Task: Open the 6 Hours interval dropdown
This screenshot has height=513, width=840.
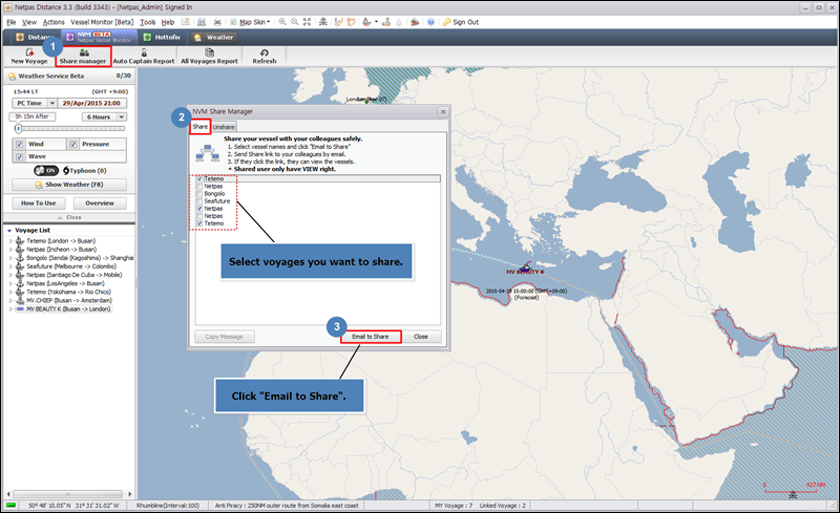Action: pyautogui.click(x=122, y=117)
